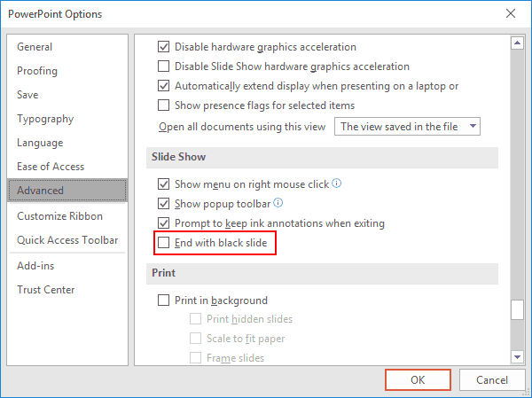Close the PowerPoint Options dialog
Viewport: 532px width, 398px height.
tap(511, 13)
